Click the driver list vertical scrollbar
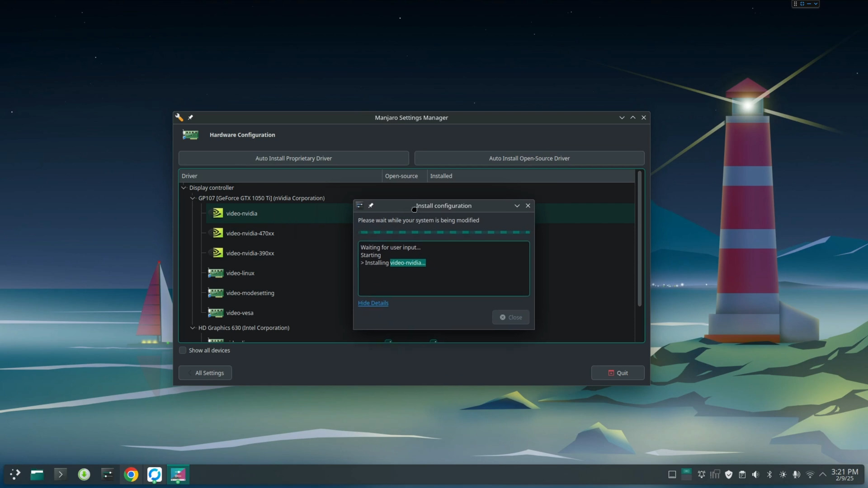 coord(639,239)
